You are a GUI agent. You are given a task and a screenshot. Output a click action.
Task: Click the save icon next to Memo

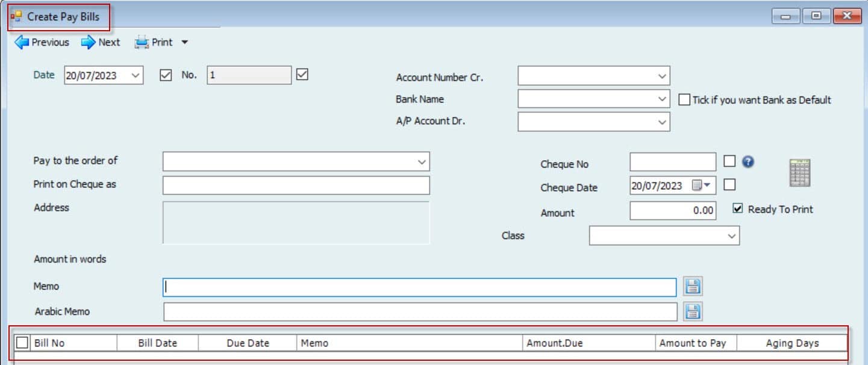click(x=693, y=287)
